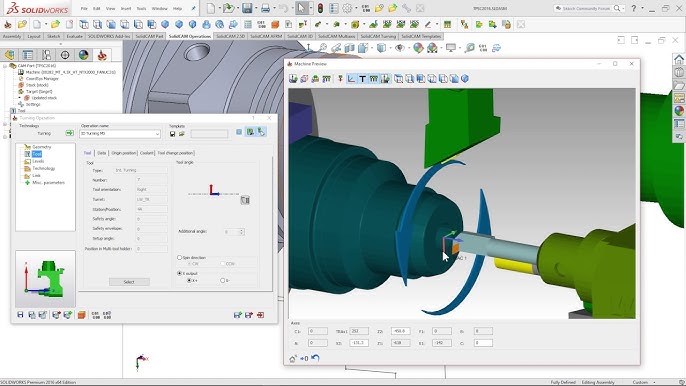Screen dimensions: 686x386
Task: Open the PropertyManager tab icon
Action: 28,55
